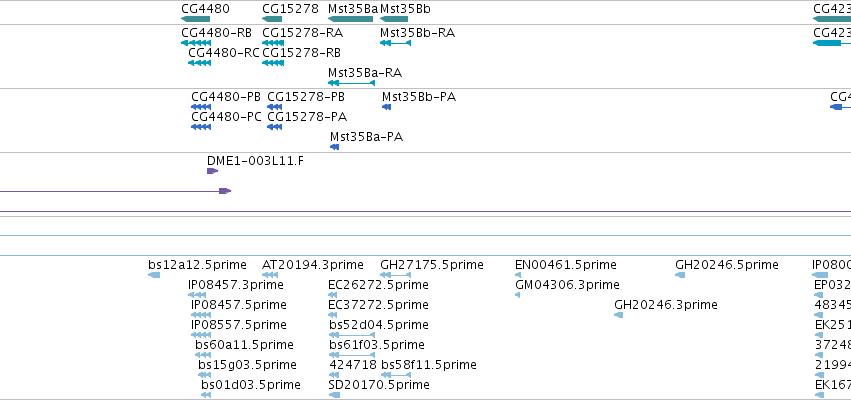
Task: Select the bs12a12.5prime EST glyph
Action: 154,275
